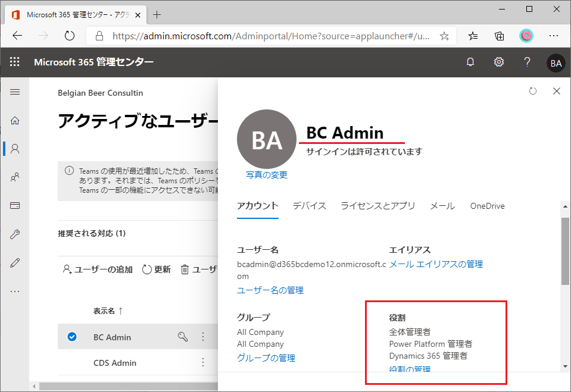The height and width of the screenshot is (392, 571).
Task: Click ユーザーの追加 button
Action: [x=98, y=269]
